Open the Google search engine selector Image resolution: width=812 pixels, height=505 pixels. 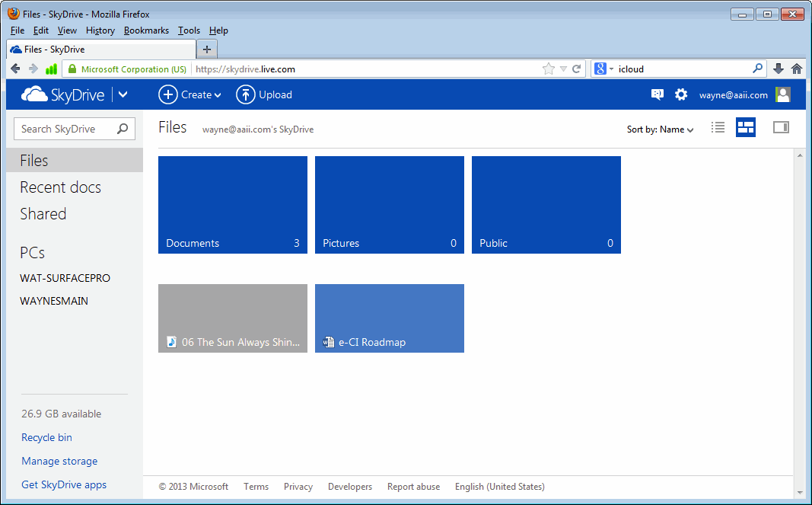tap(603, 69)
